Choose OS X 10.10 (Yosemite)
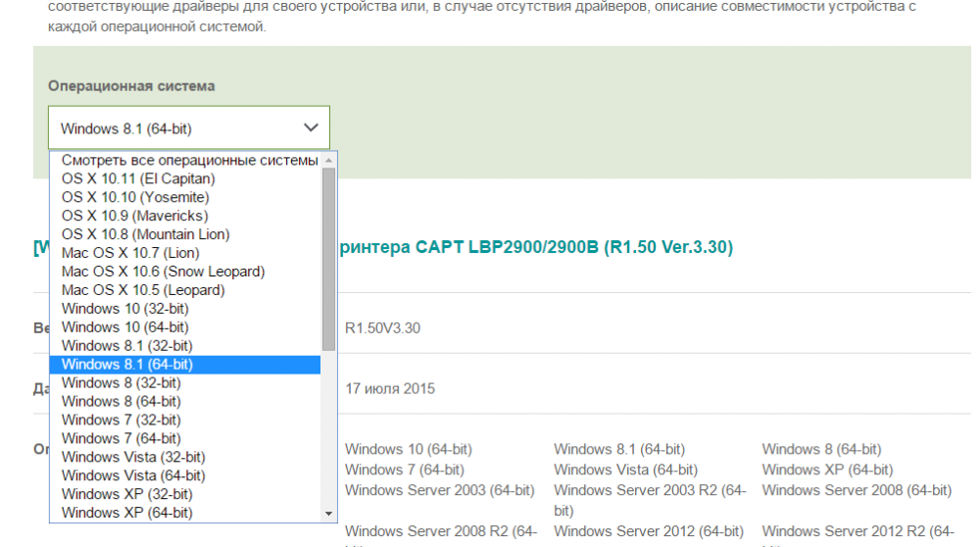The width and height of the screenshot is (980, 547). click(185, 198)
